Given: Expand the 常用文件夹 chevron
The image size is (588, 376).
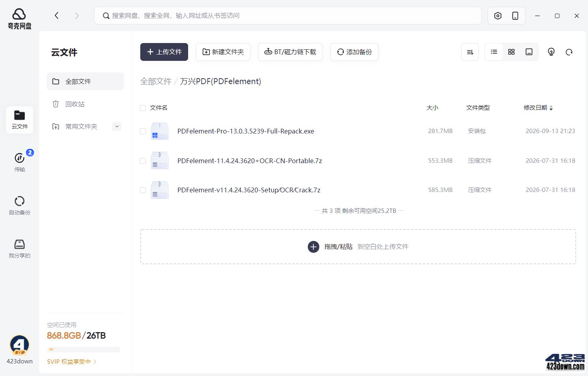Looking at the screenshot, I should click(117, 126).
